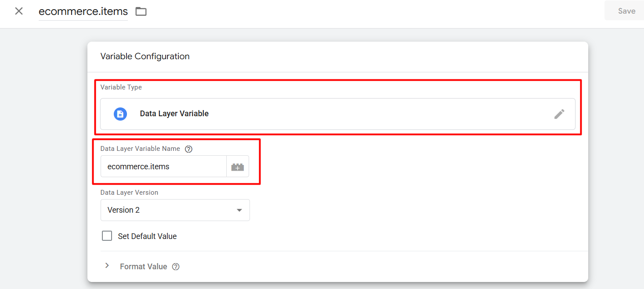Open help icon beside Data Layer Variable Name
Viewport: 644px width, 289px height.
pos(188,149)
